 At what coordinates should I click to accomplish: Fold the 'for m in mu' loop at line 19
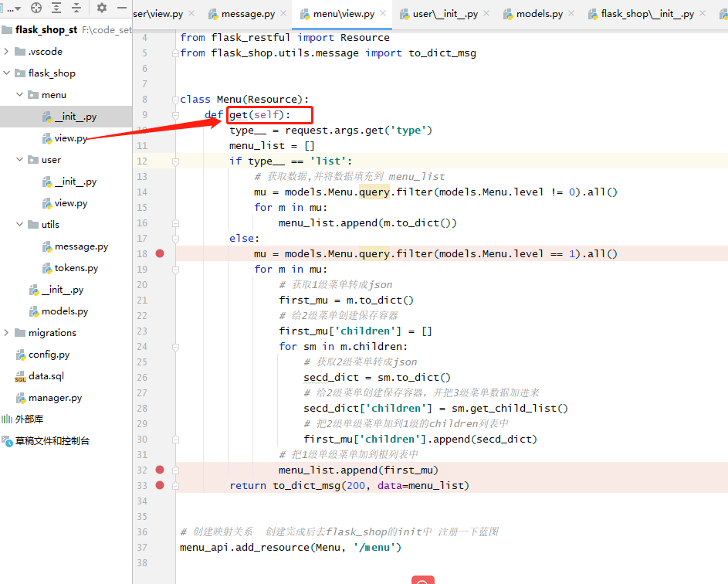(x=175, y=270)
